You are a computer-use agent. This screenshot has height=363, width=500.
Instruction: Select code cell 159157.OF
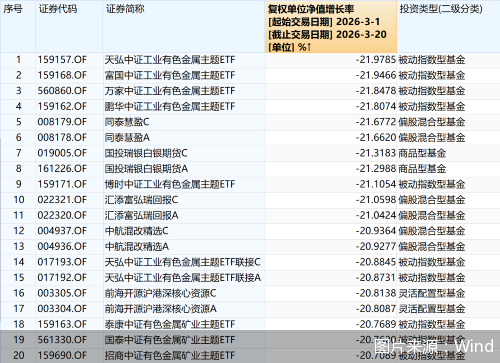pyautogui.click(x=62, y=60)
